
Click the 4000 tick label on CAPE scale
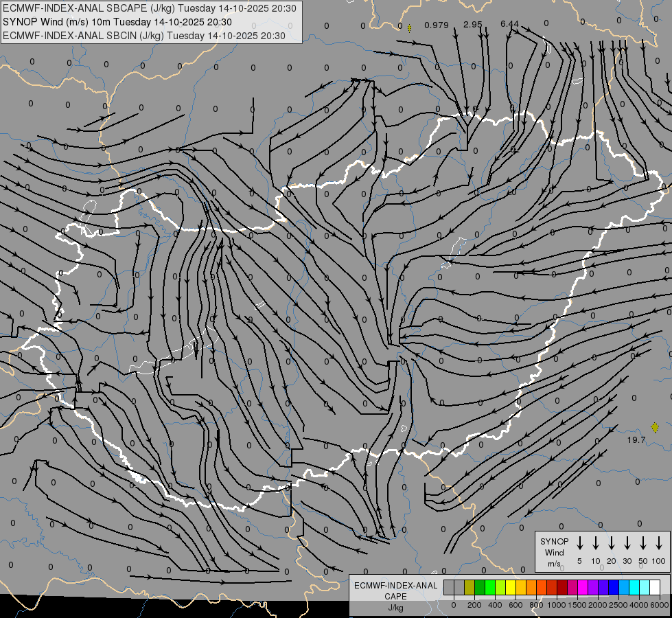tap(639, 605)
